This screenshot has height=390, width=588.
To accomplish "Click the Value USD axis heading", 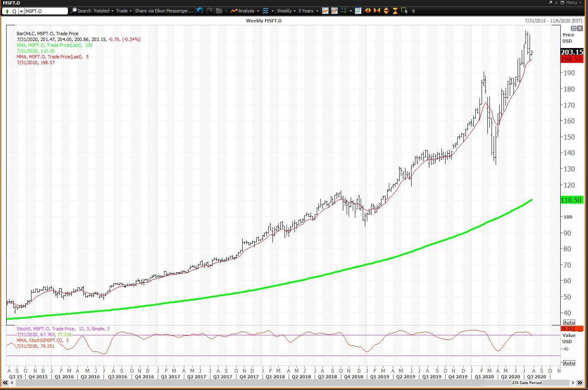I will (x=569, y=338).
